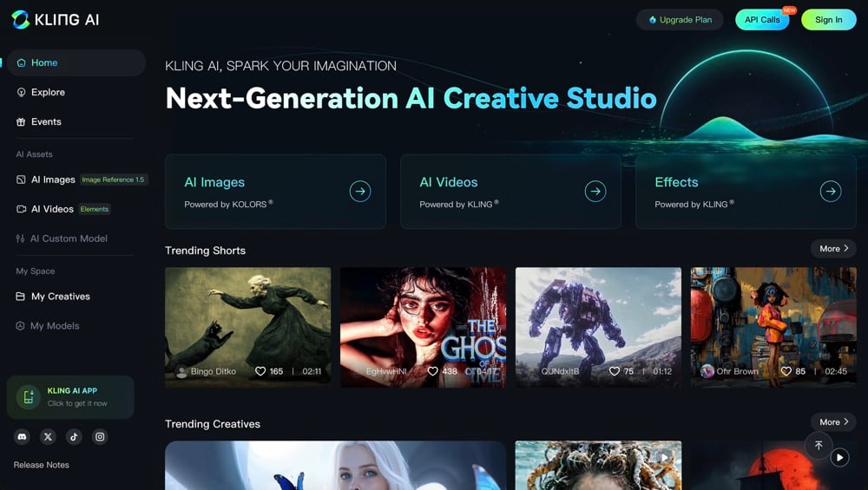The image size is (868, 490).
Task: Click the arrow icon on AI Videos card
Action: tap(595, 192)
